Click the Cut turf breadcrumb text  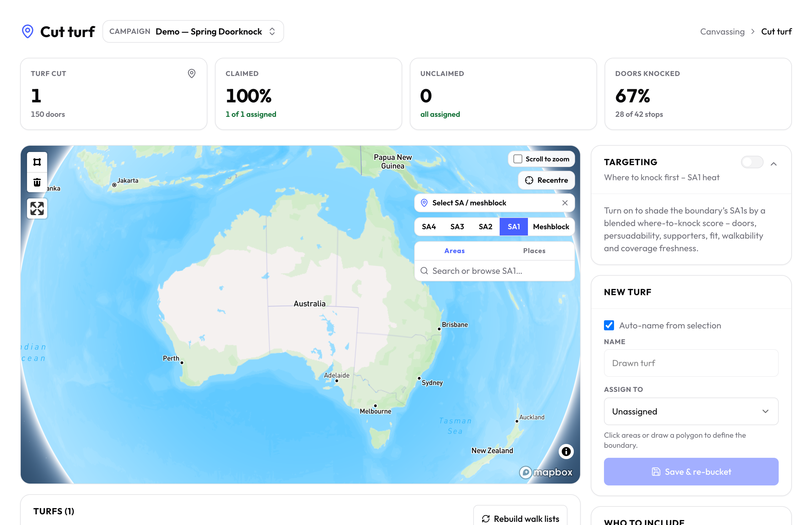(776, 32)
